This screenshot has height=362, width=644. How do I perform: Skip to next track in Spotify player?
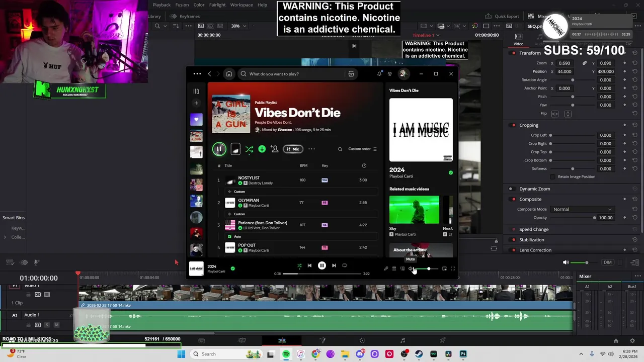334,265
